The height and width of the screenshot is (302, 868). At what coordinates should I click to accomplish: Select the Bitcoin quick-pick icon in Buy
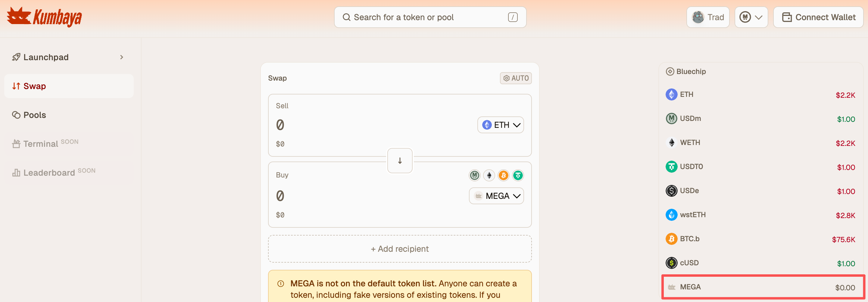click(x=503, y=175)
